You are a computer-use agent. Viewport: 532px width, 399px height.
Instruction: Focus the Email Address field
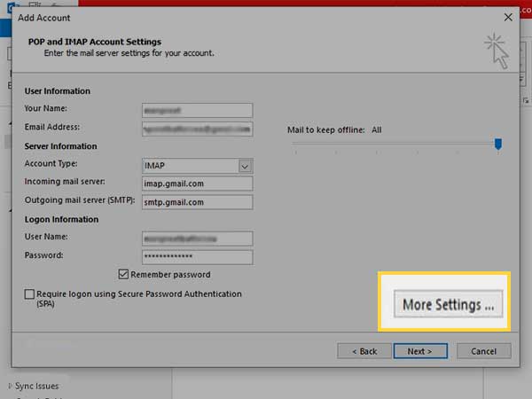point(197,129)
